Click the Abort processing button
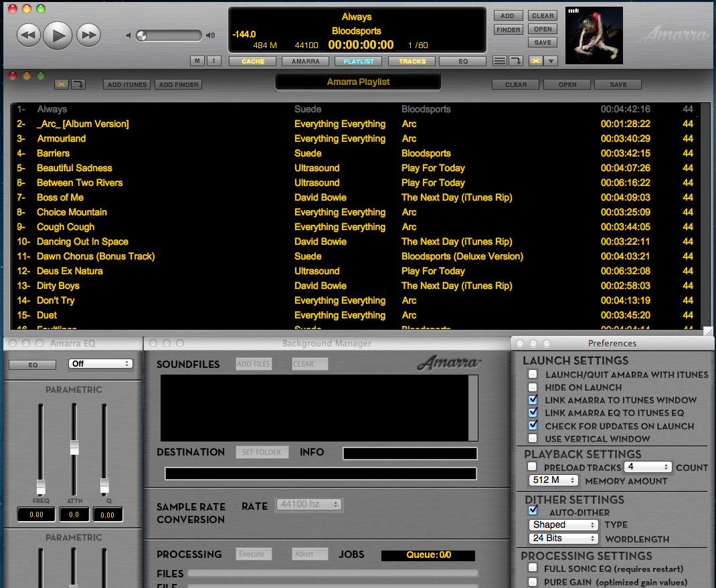This screenshot has height=588, width=716. coord(310,554)
